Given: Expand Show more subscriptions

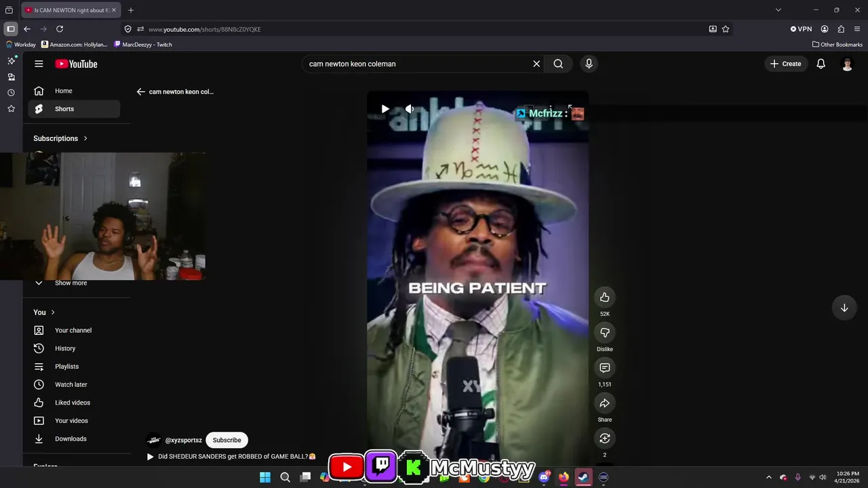Looking at the screenshot, I should tap(74, 283).
